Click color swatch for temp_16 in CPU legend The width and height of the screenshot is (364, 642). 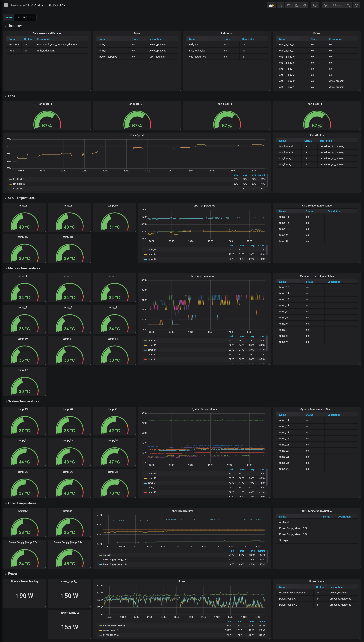[146, 254]
